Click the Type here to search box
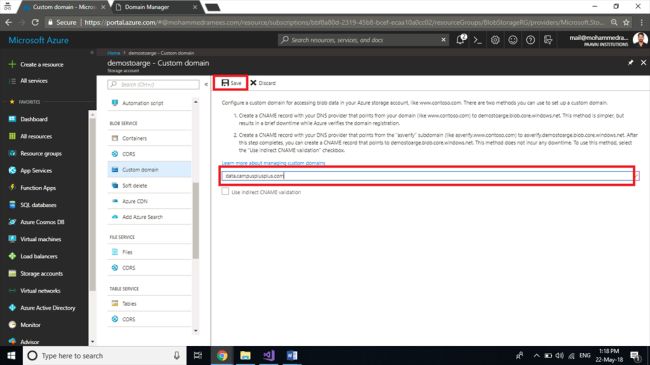Viewport: 650px width, 365px height. (104, 355)
